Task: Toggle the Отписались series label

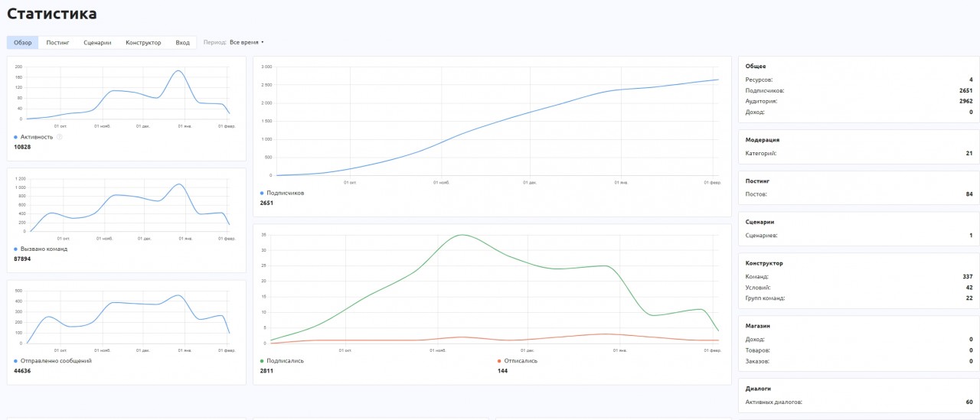Action: click(521, 360)
